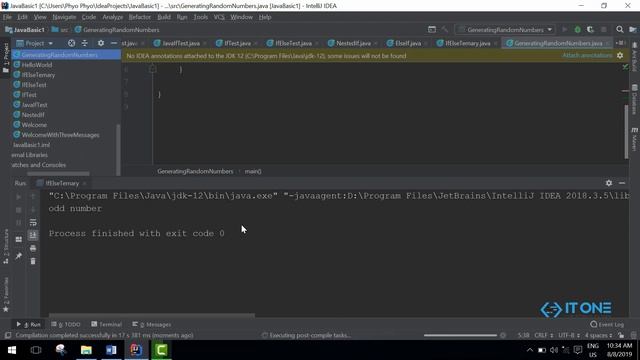Toggle Scroll to the End in Run console
The width and height of the screenshot is (640, 360).
[x=33, y=235]
